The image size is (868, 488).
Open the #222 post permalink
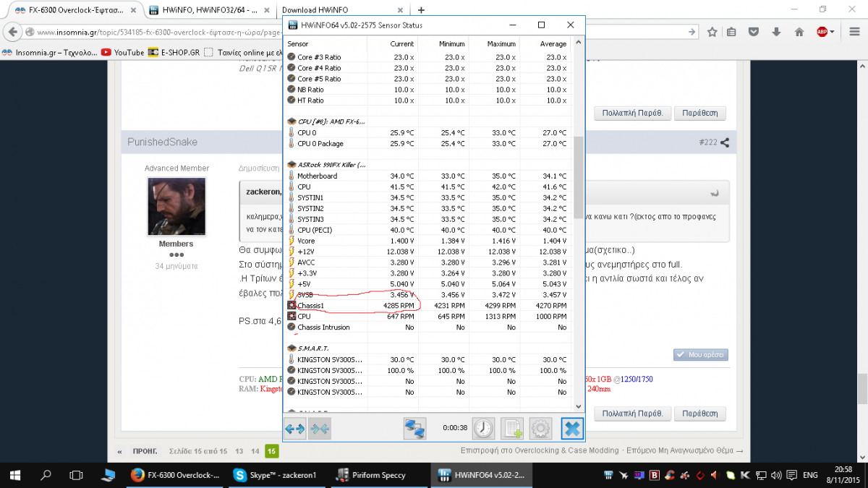pos(707,142)
